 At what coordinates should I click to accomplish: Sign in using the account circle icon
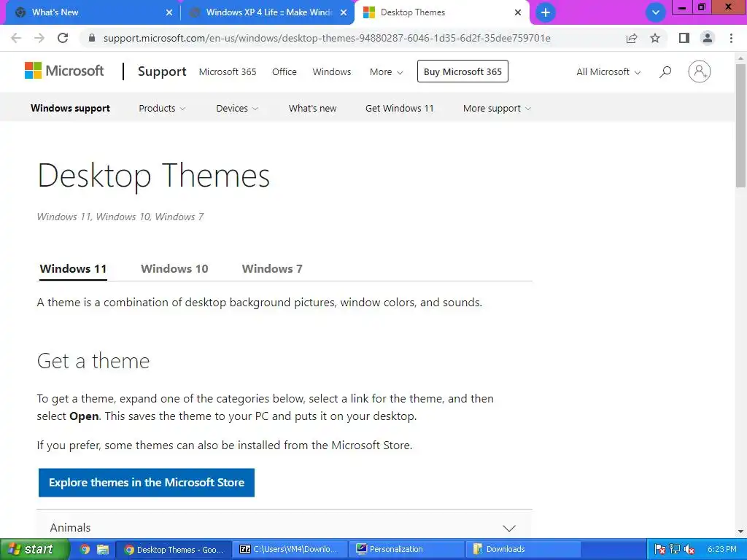point(700,71)
